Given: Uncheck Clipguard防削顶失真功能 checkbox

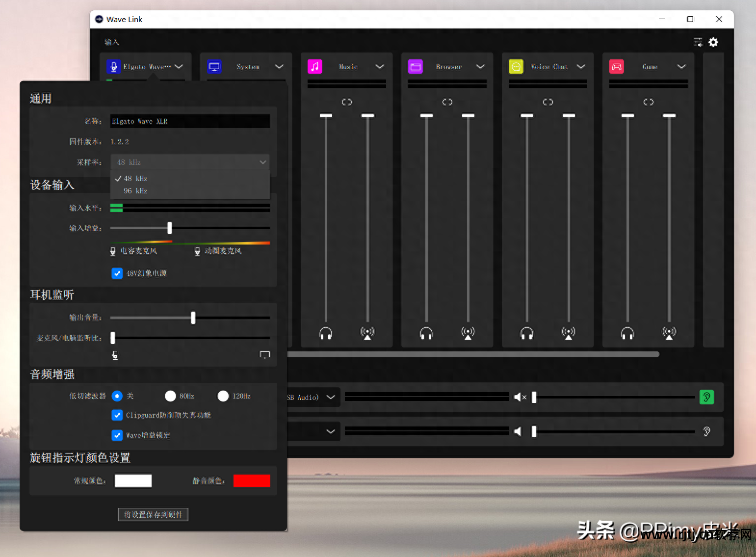Looking at the screenshot, I should coord(117,415).
